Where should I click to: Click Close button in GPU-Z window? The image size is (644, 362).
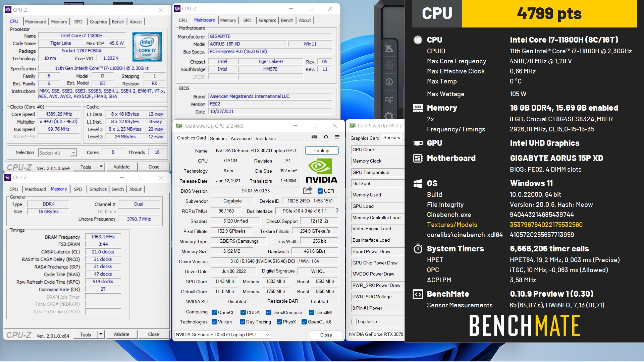click(x=326, y=335)
